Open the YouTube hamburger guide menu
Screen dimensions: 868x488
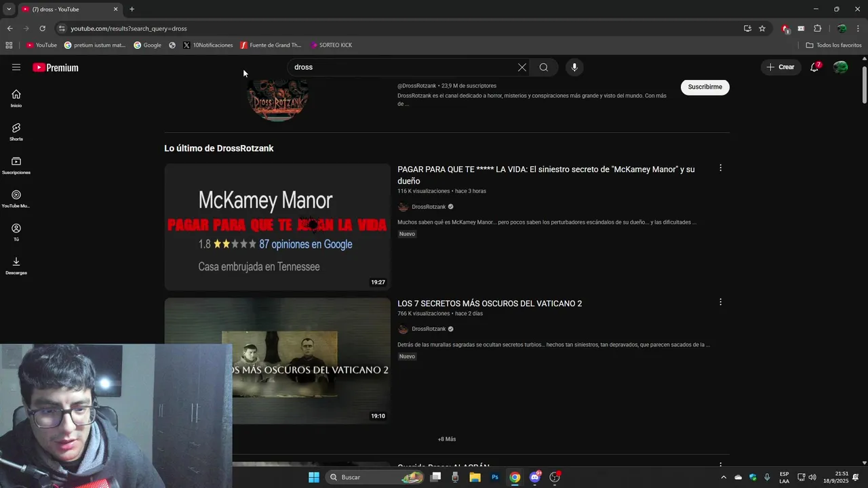[x=16, y=67]
